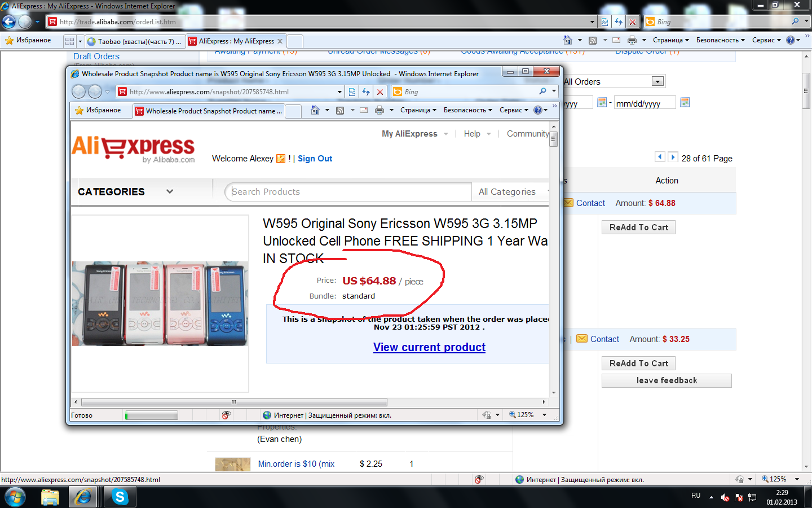Expand address bar history in Product Snapshot window
Image resolution: width=812 pixels, height=508 pixels.
tap(339, 91)
